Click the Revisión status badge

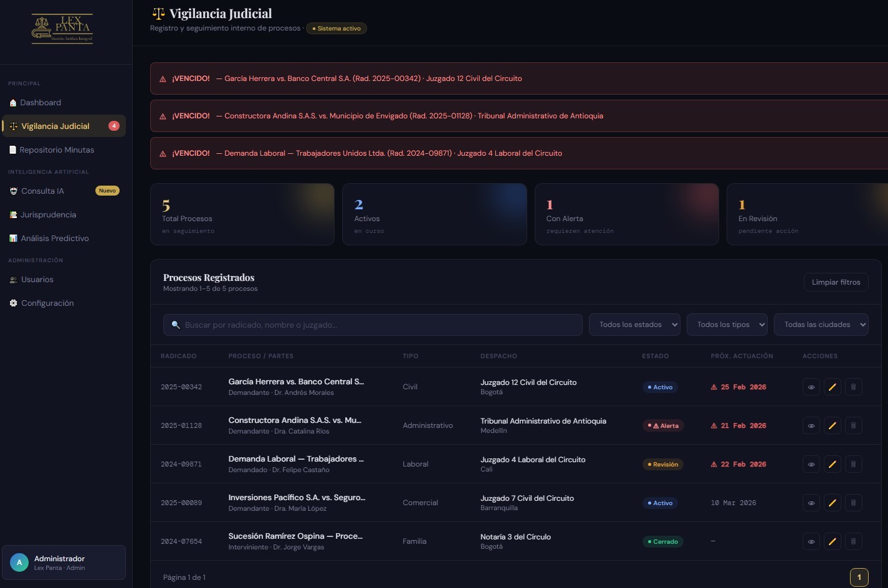[662, 464]
